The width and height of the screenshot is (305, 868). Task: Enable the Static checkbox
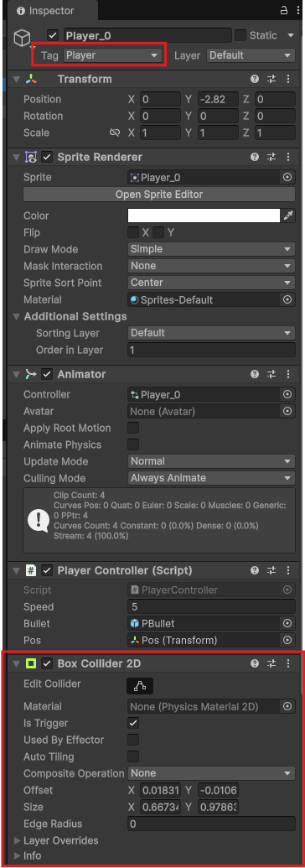[240, 35]
